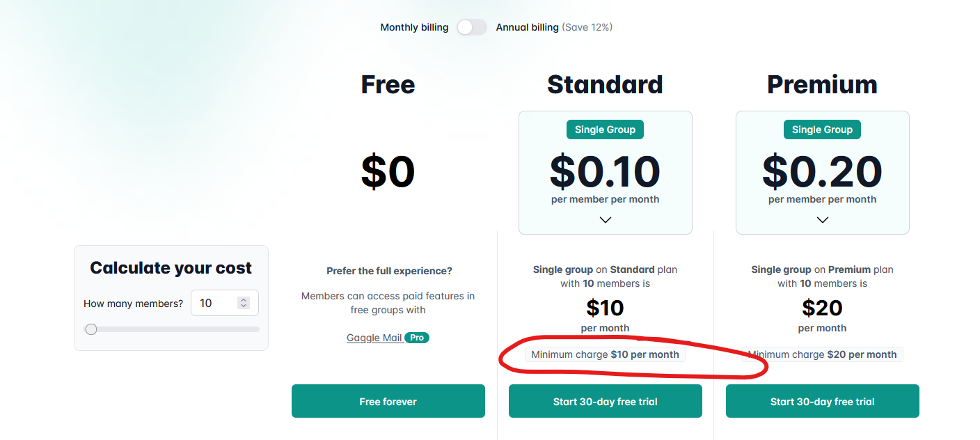Select the Standard Single Group badge
The image size is (980, 440).
tap(605, 129)
